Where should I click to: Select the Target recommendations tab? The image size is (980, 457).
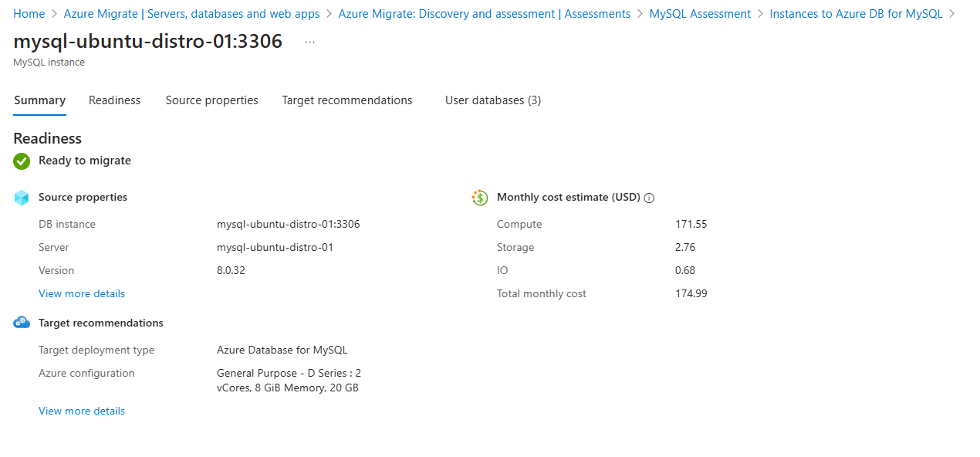[x=346, y=100]
